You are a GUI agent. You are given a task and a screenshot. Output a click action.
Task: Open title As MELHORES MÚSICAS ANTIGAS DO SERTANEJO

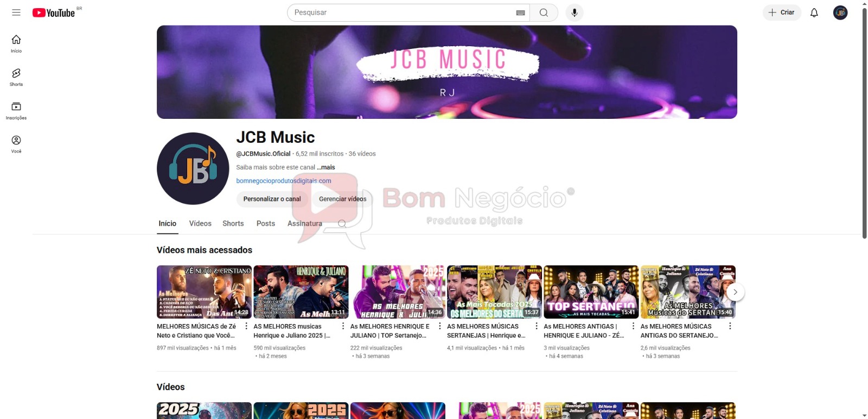679,331
